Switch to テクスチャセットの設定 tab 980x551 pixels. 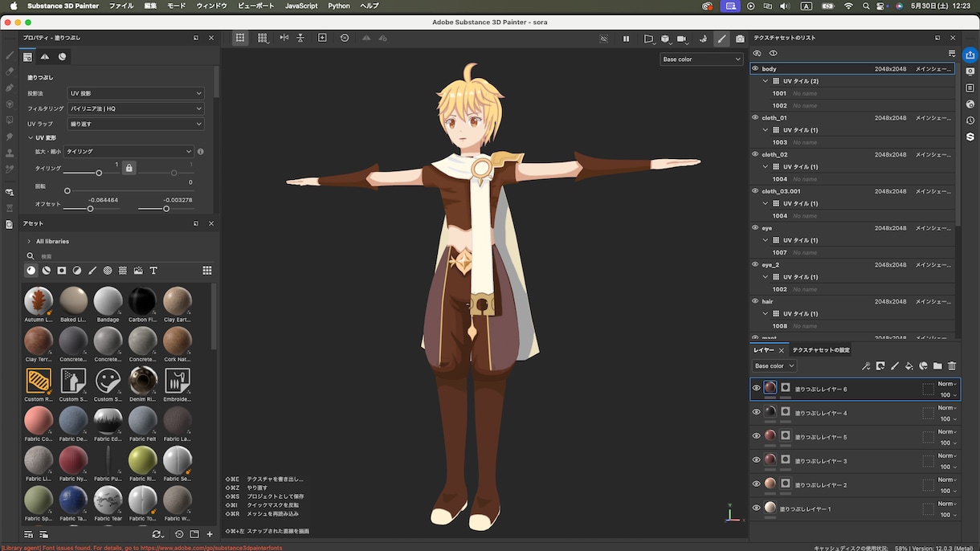pos(821,350)
